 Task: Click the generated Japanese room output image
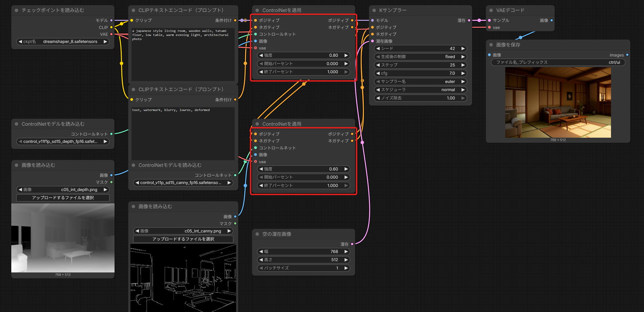558,103
